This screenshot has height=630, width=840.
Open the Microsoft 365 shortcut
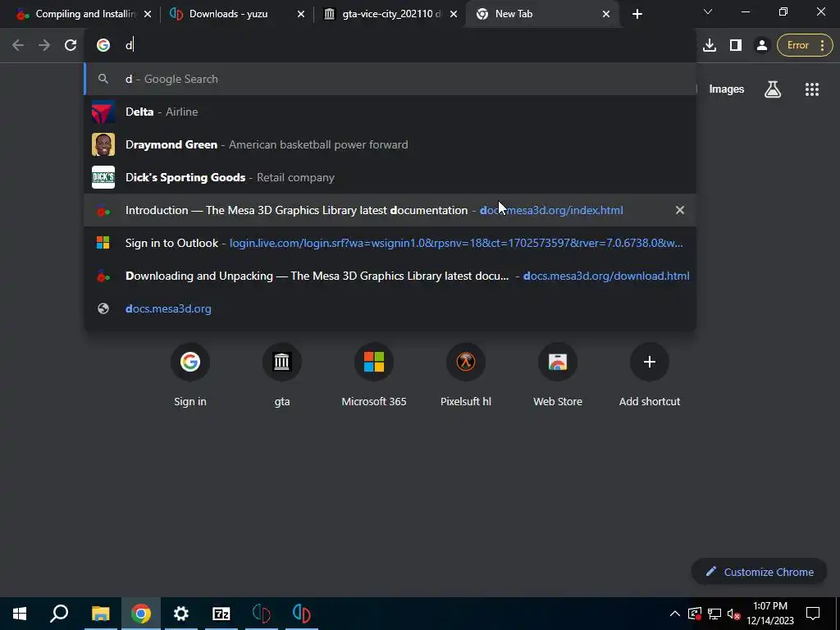374,375
